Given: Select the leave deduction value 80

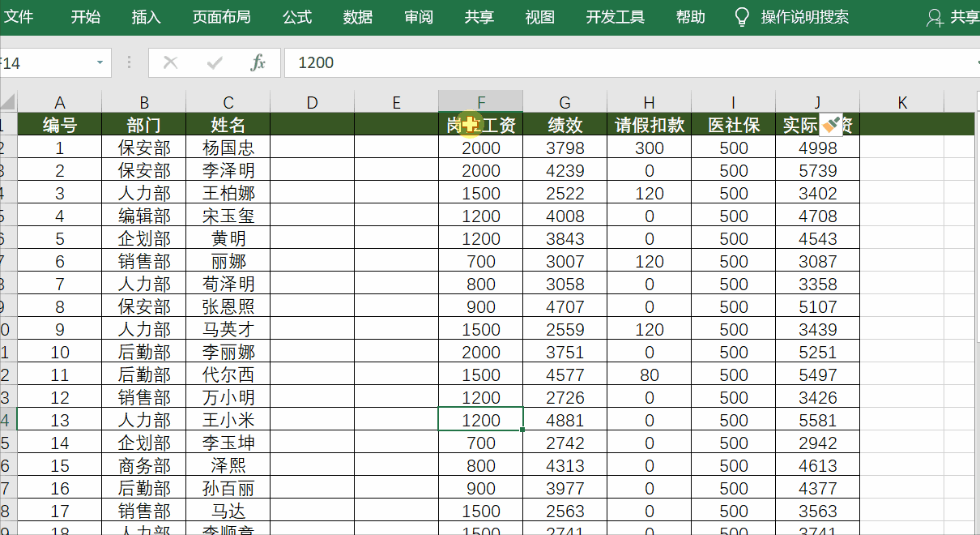Looking at the screenshot, I should coord(650,374).
